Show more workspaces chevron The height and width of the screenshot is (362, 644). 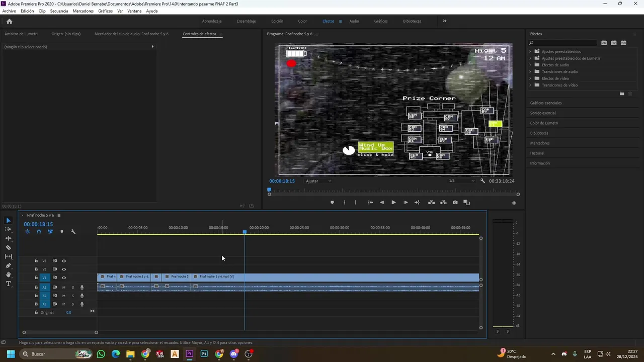[444, 21]
